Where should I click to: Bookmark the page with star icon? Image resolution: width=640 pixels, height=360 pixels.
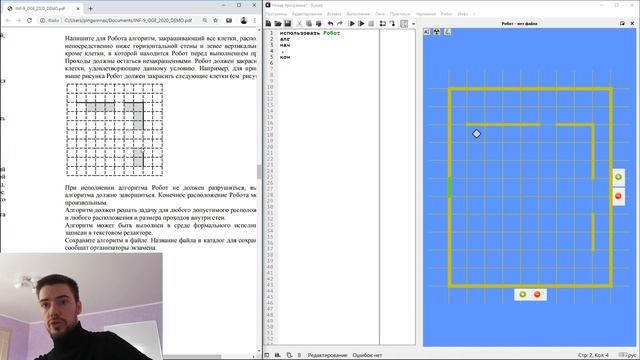216,20
